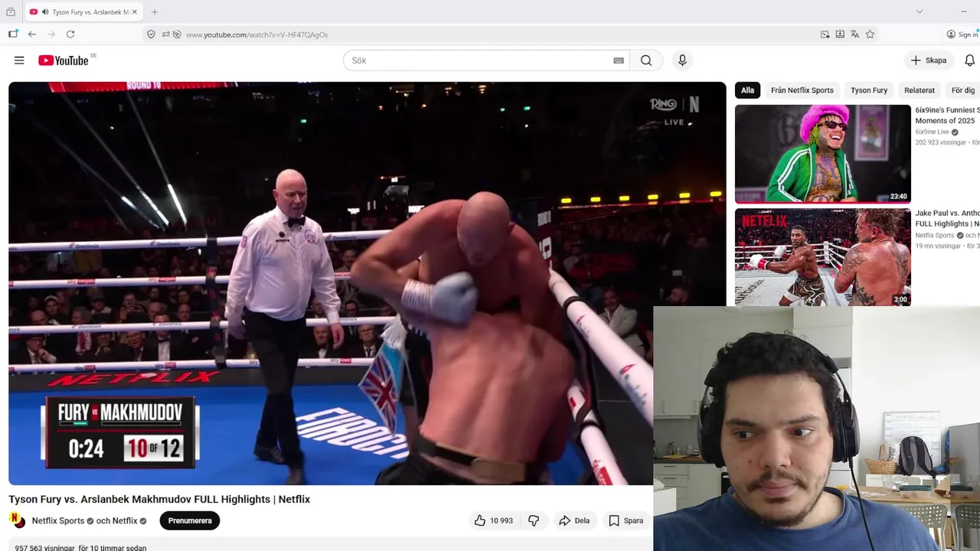980x551 pixels.
Task: Translate this page icon
Action: [x=855, y=34]
